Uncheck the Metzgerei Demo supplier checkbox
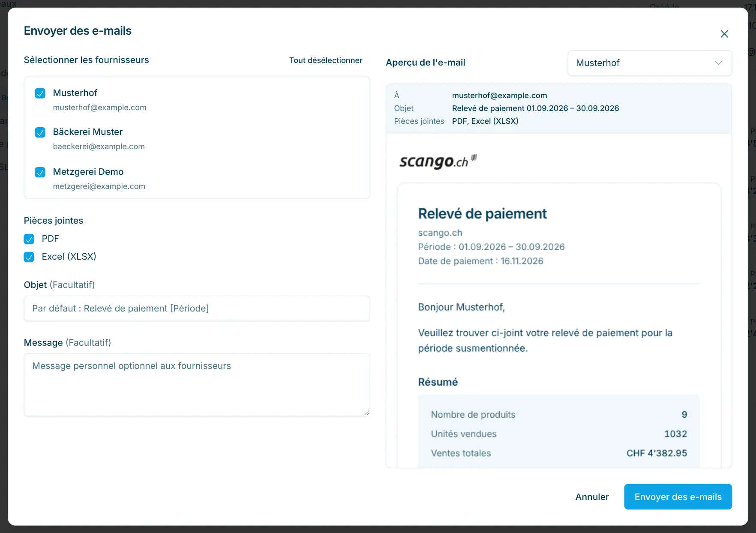 pyautogui.click(x=40, y=172)
